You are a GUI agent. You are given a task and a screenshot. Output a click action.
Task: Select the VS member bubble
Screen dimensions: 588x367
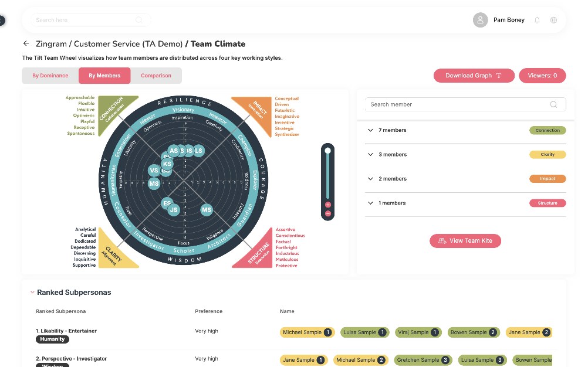tap(154, 171)
